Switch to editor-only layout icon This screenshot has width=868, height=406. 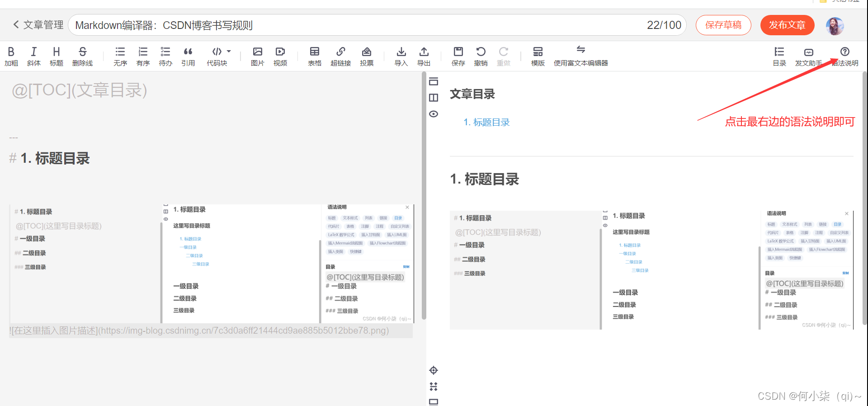[x=434, y=81]
